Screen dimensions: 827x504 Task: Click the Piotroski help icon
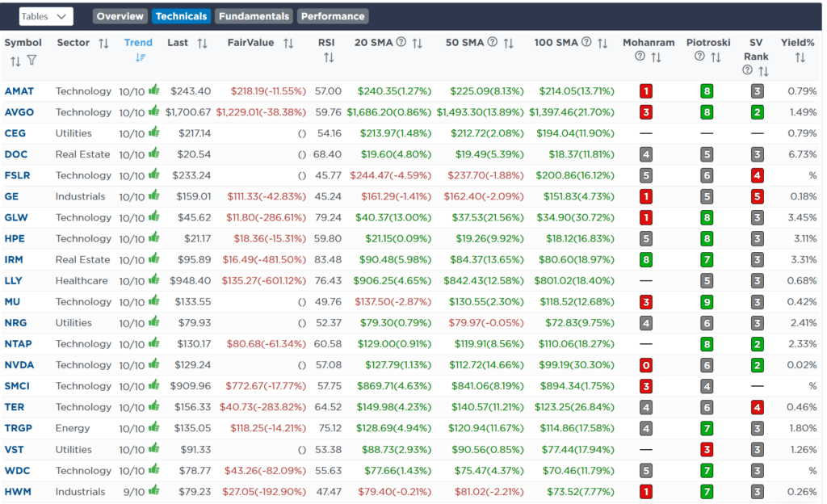(x=699, y=55)
